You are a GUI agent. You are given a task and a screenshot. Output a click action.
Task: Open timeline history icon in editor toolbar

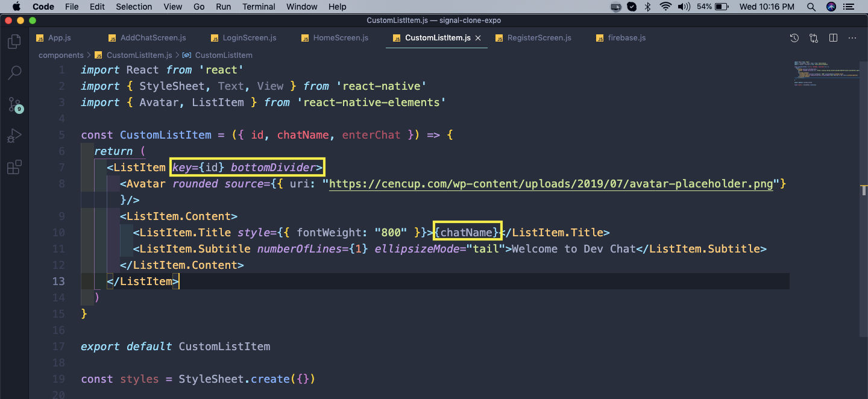click(794, 38)
